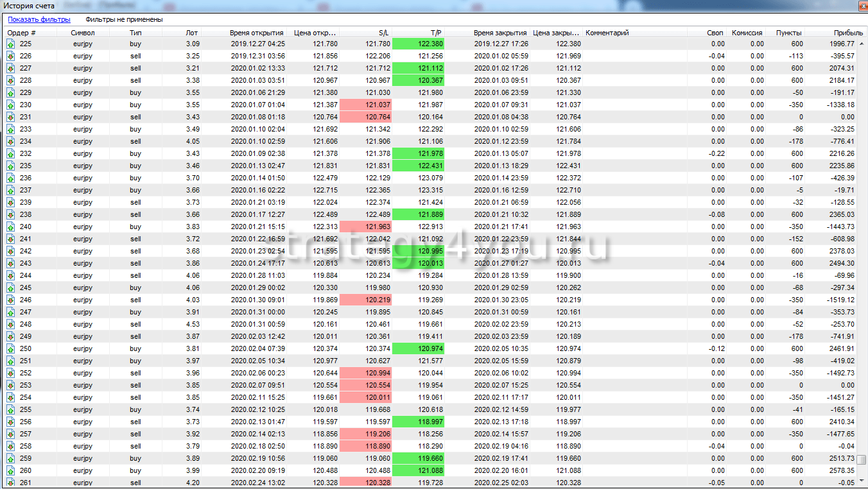The height and width of the screenshot is (489, 868).
Task: Click the buy icon for order 225
Action: (x=11, y=44)
